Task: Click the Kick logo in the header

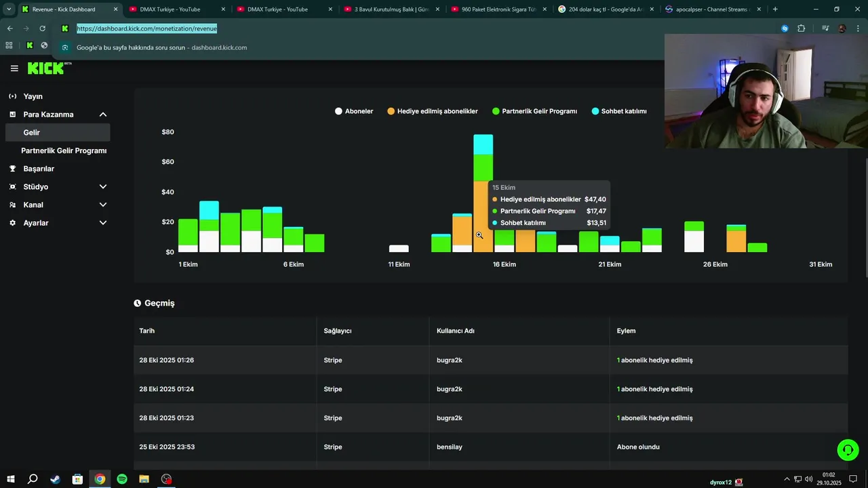Action: 46,68
